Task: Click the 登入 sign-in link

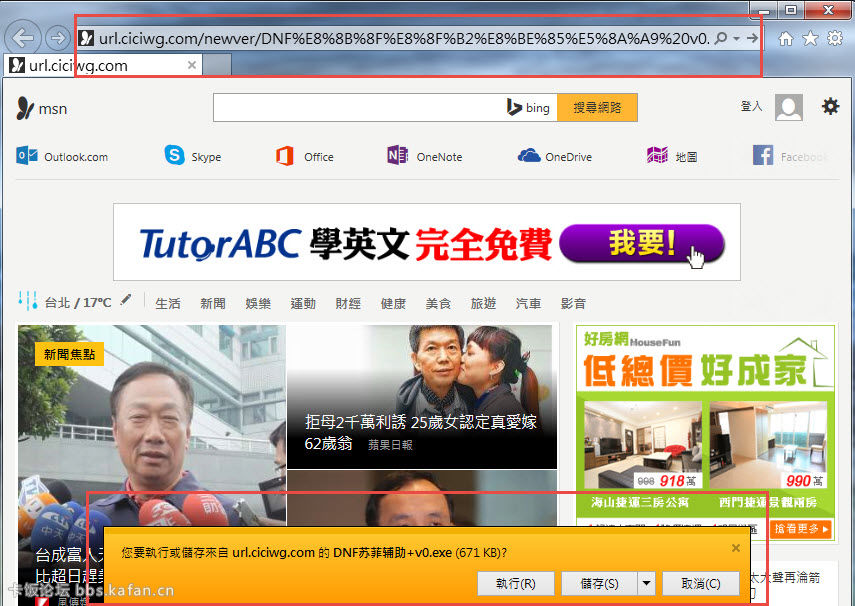Action: click(x=751, y=106)
